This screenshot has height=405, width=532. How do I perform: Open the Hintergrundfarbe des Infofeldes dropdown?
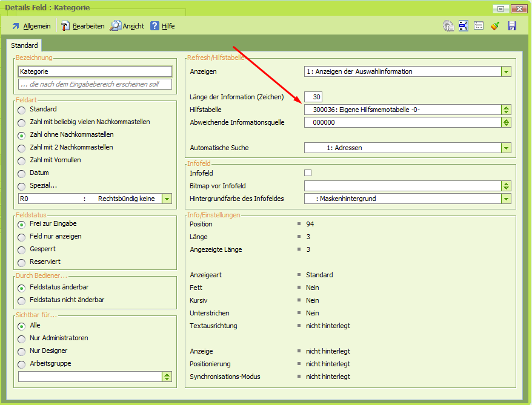click(x=505, y=199)
